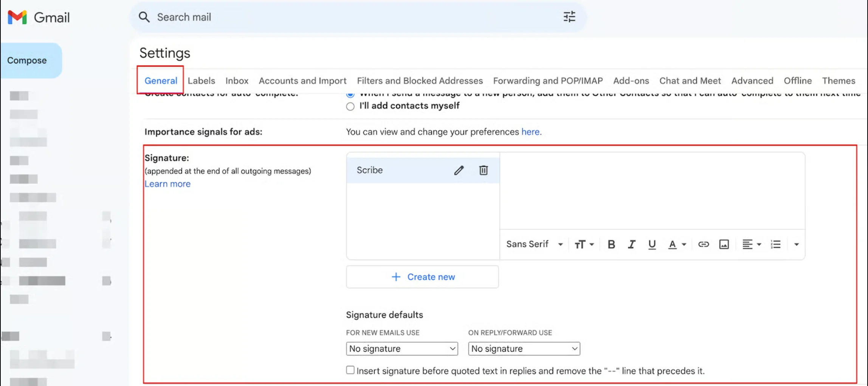
Task: Open the Advanced settings tab
Action: [x=752, y=81]
